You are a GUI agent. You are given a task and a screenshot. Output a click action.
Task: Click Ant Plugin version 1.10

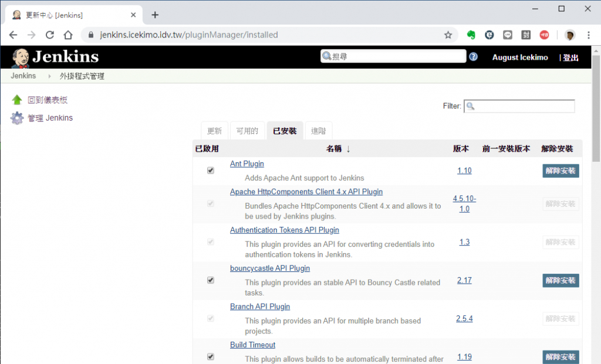tap(464, 171)
